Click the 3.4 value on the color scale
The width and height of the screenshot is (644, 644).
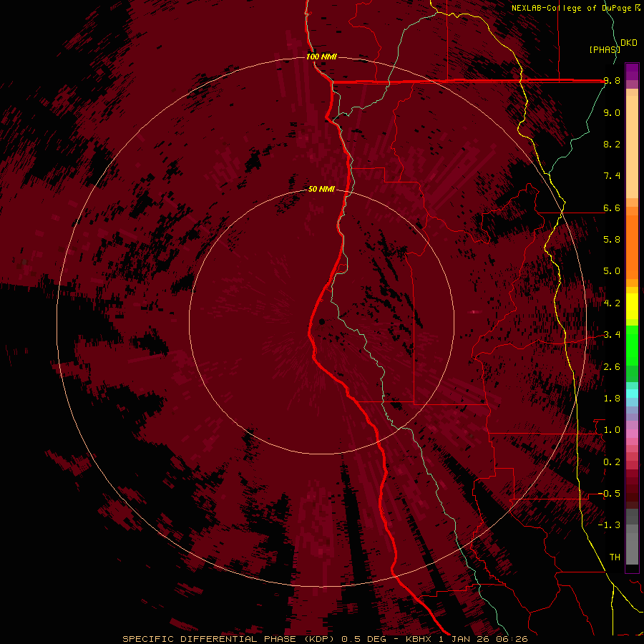(612, 335)
